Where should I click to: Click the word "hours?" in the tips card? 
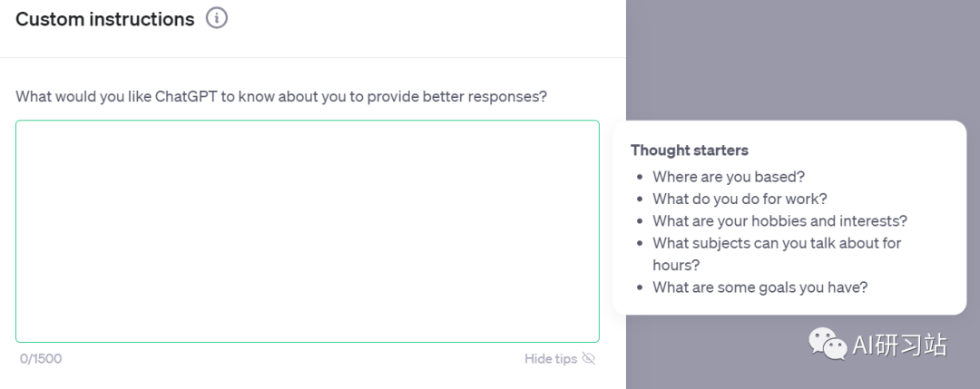(676, 266)
